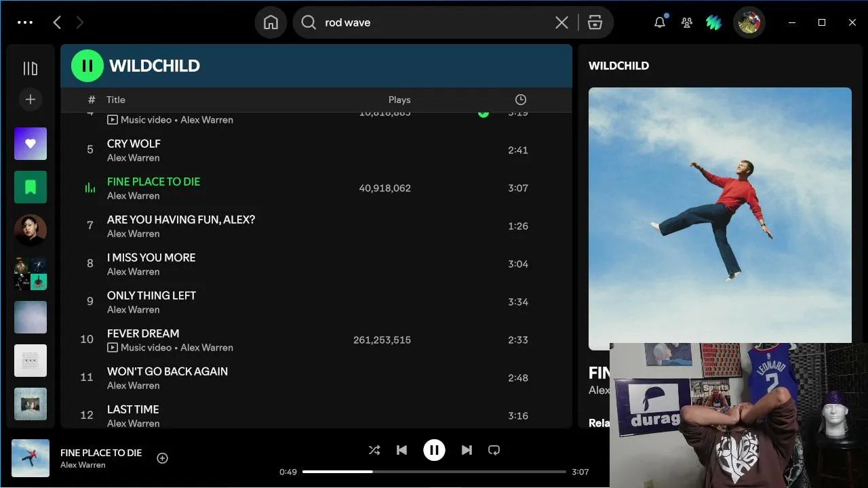Open Alex Warren link under I MISS YOU MORE

coord(134,272)
